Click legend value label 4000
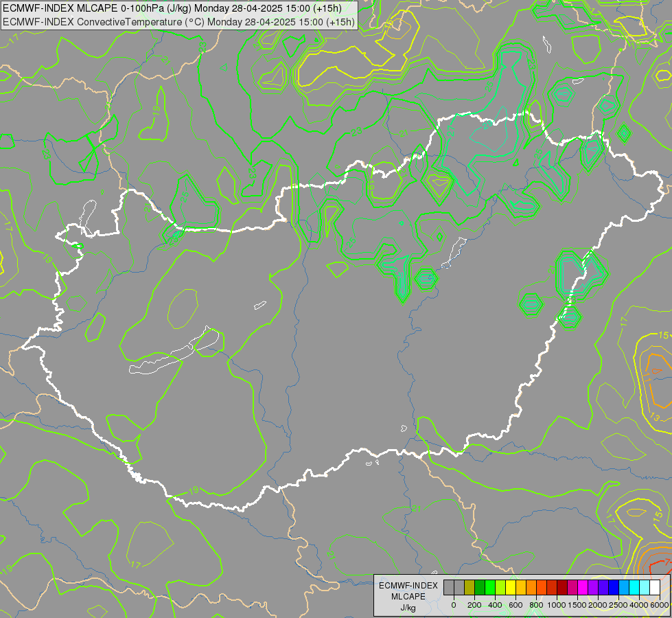Viewport: 672px width, 618px height. [x=639, y=605]
